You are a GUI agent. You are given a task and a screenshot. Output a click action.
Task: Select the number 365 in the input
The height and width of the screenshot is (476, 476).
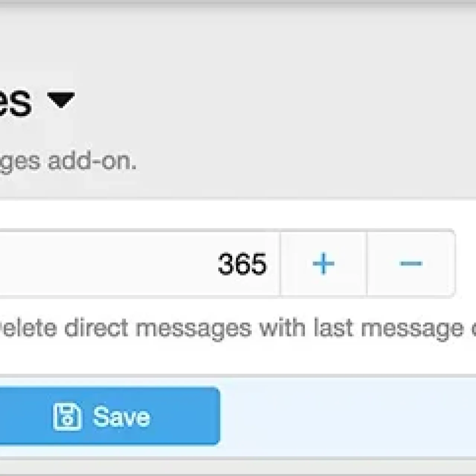click(242, 264)
